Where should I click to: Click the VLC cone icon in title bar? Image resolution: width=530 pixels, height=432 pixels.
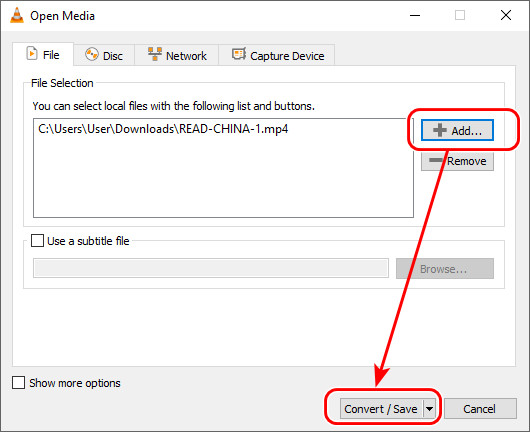(17, 16)
